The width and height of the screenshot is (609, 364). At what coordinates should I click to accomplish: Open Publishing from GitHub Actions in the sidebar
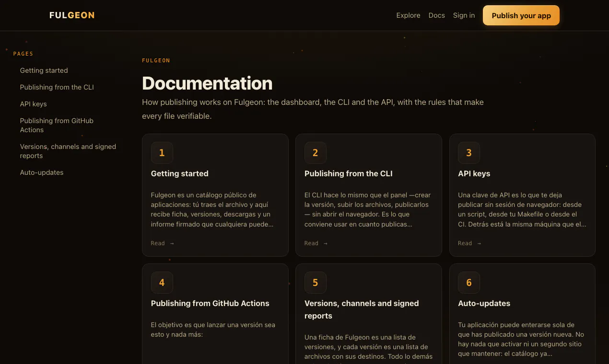point(57,125)
